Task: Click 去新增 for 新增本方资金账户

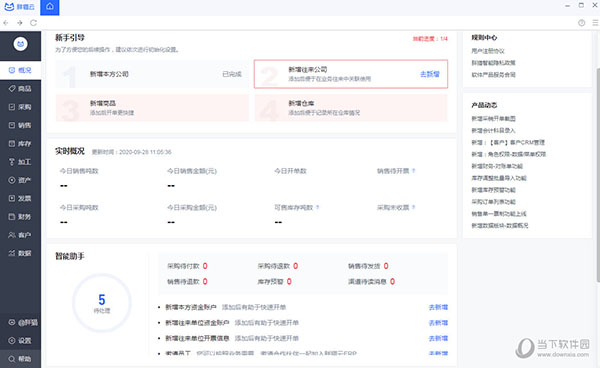Action: [x=438, y=307]
